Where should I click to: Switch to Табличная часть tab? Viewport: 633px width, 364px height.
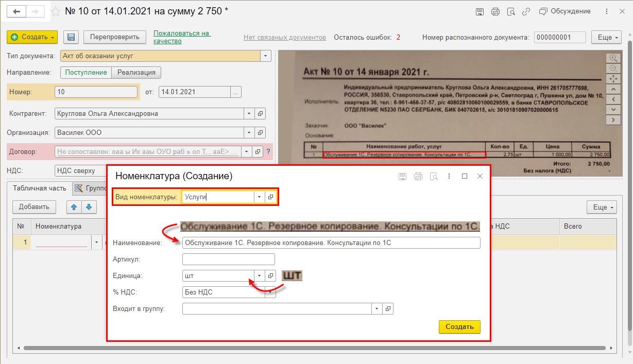[x=40, y=188]
